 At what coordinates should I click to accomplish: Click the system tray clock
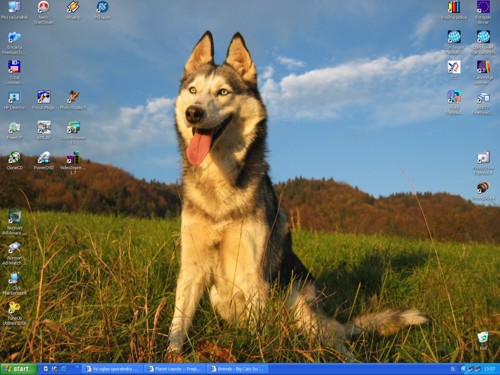coord(489,369)
